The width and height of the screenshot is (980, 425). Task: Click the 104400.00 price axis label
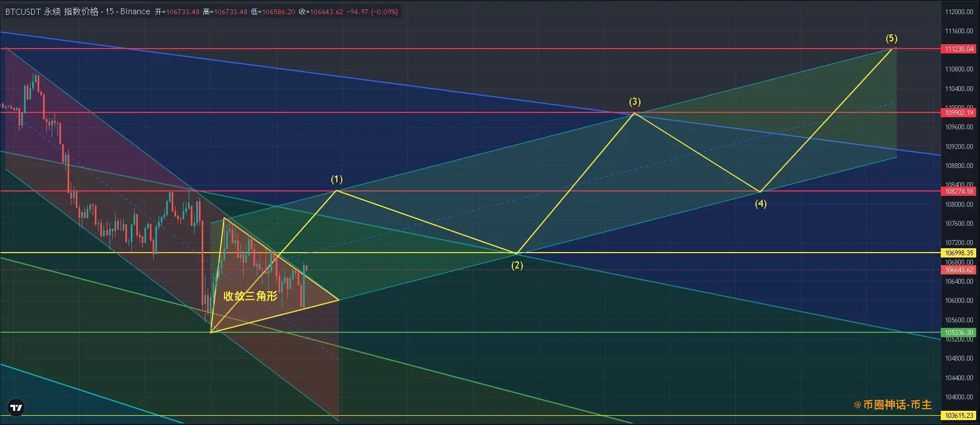959,378
